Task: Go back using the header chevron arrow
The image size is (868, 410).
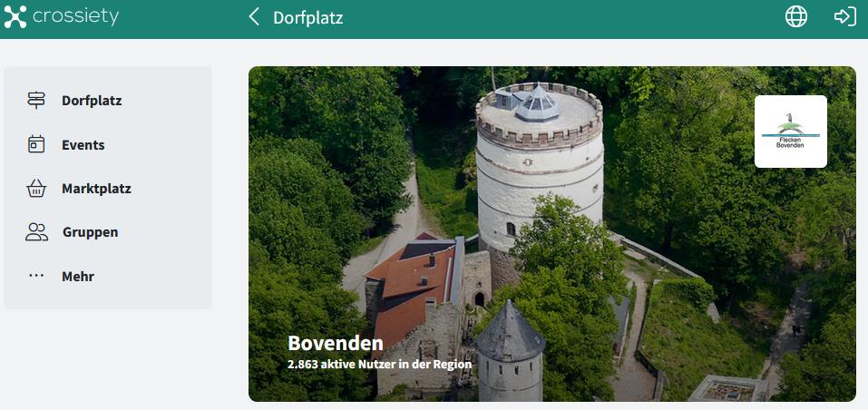Action: tap(254, 17)
